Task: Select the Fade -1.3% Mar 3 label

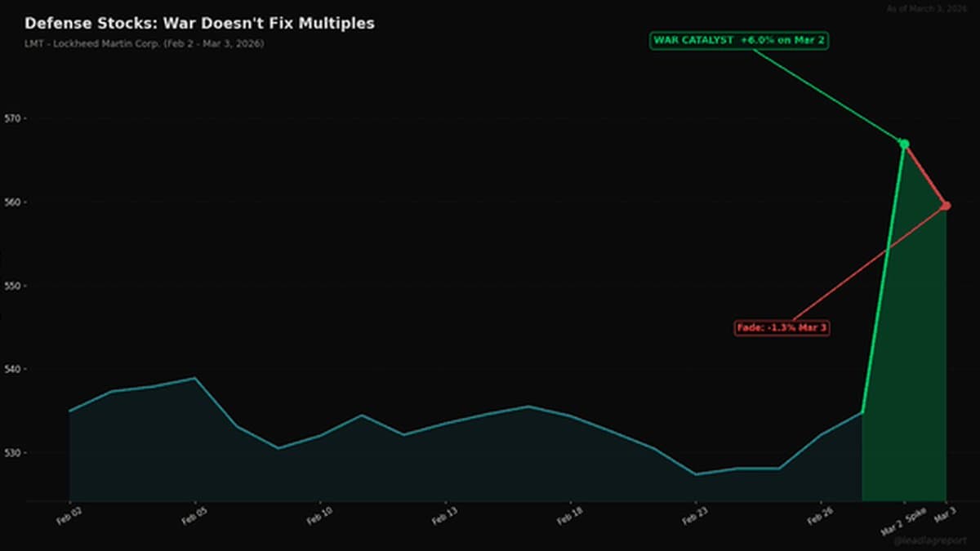Action: 782,327
